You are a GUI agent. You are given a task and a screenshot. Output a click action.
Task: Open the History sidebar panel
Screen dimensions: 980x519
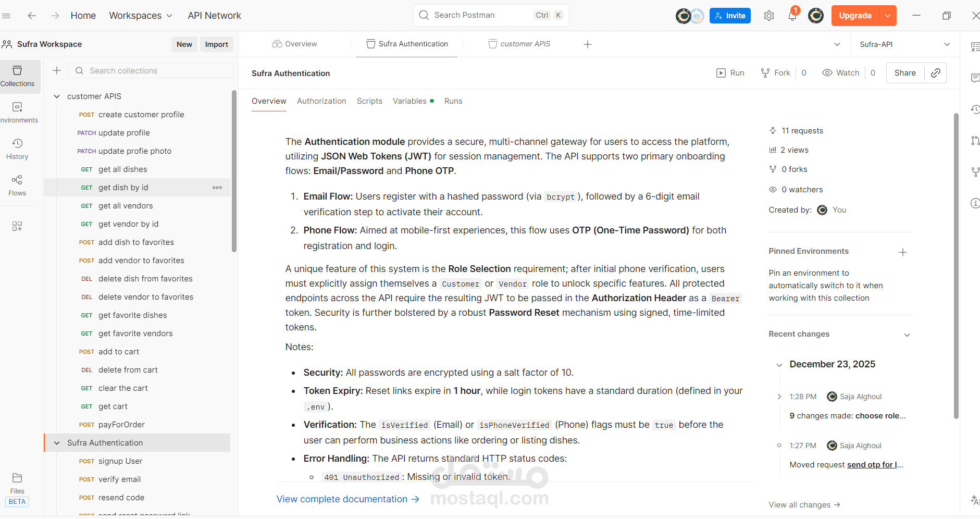click(x=18, y=149)
